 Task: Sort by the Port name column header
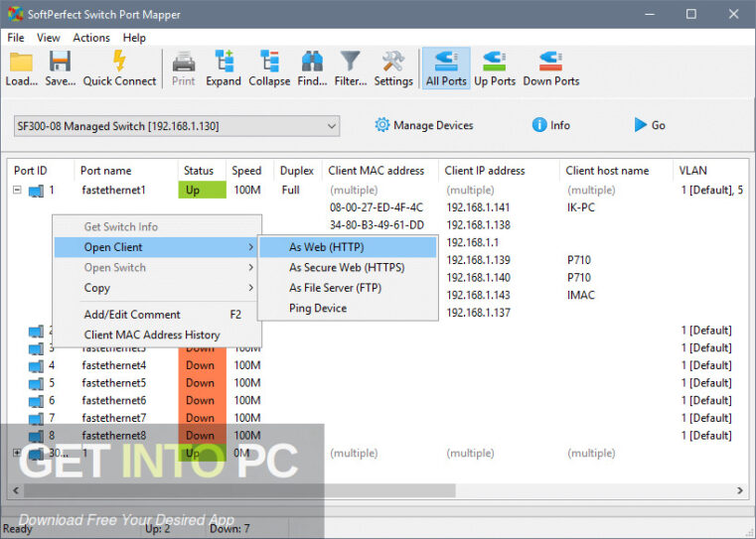[125, 171]
